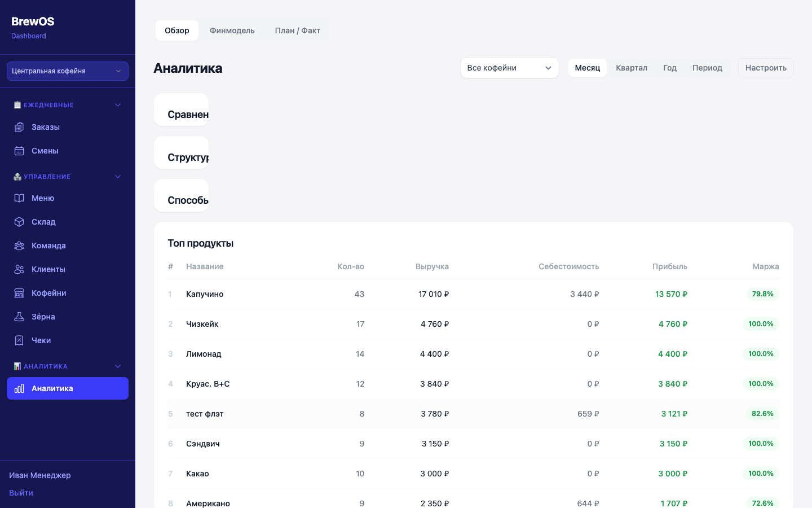The height and width of the screenshot is (508, 812).
Task: Select the Какао product name
Action: pos(197,474)
